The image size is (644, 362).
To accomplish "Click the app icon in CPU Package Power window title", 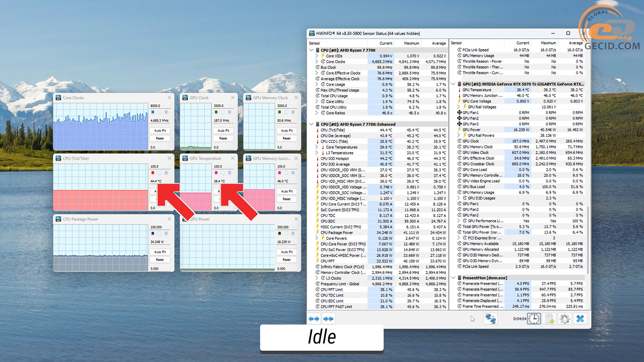I will pyautogui.click(x=58, y=219).
